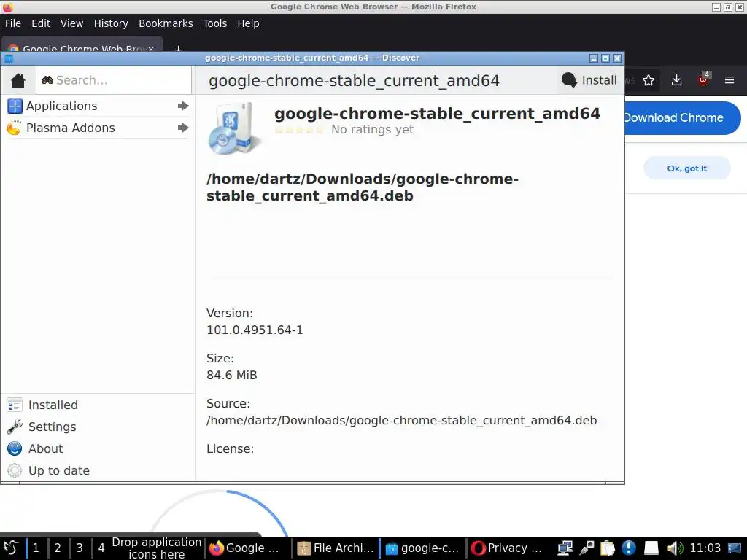This screenshot has height=560, width=747.
Task: Click the Up to date gear icon
Action: point(15,470)
